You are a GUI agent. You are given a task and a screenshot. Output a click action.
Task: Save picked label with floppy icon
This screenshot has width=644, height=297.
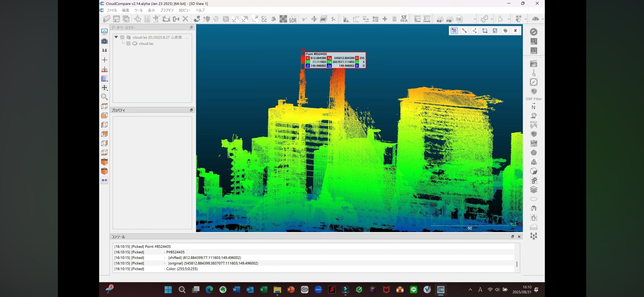coord(495,31)
